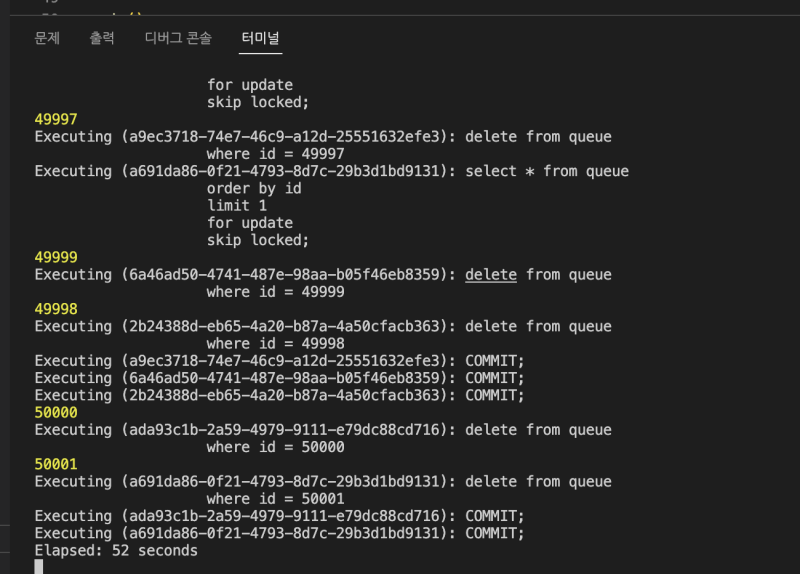
Task: Click the "Elapsed: 52 seconds" line
Action: click(x=116, y=550)
